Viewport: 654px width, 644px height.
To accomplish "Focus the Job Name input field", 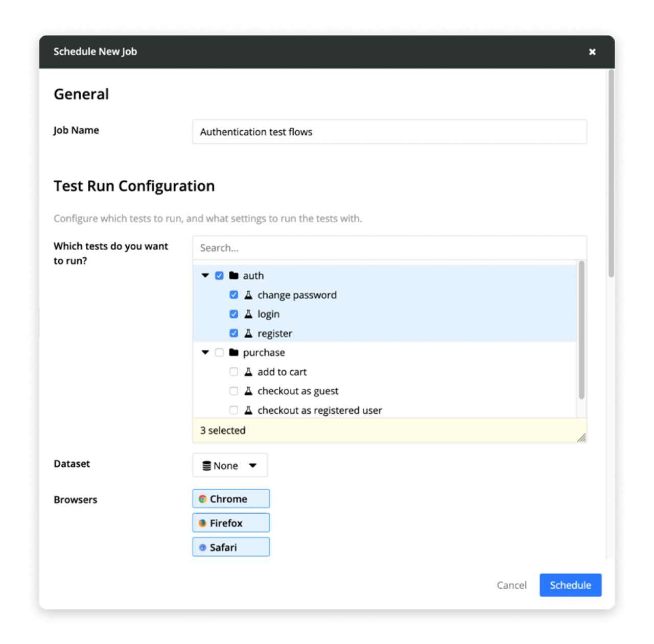I will [x=389, y=132].
